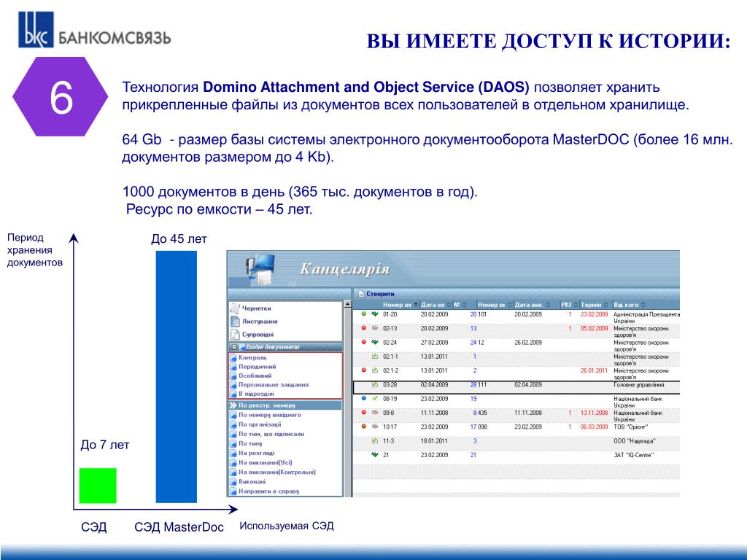Select the Направити в справу view

click(268, 491)
